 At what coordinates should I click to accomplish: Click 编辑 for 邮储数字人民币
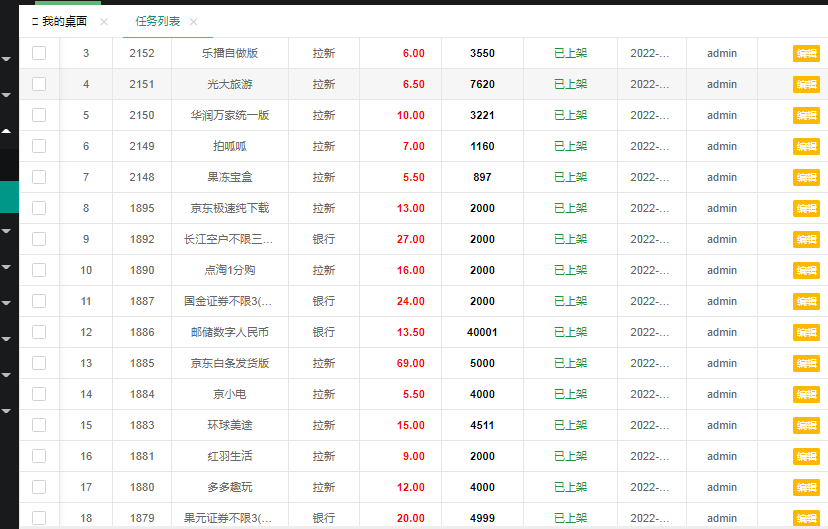pos(806,333)
